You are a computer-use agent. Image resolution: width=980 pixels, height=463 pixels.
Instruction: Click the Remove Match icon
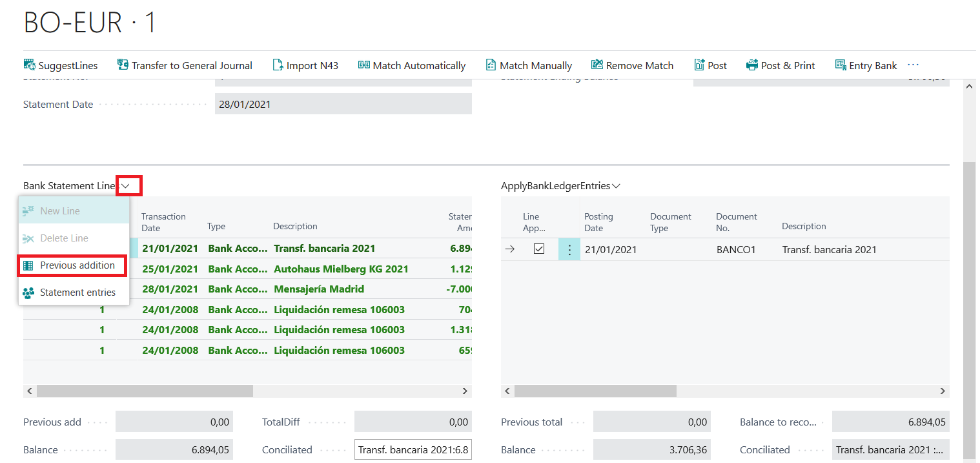coord(597,65)
